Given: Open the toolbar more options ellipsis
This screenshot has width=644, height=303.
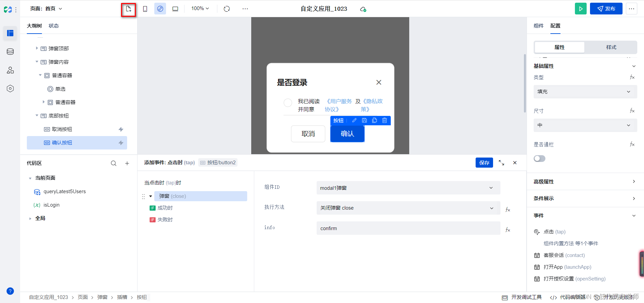Looking at the screenshot, I should [245, 9].
